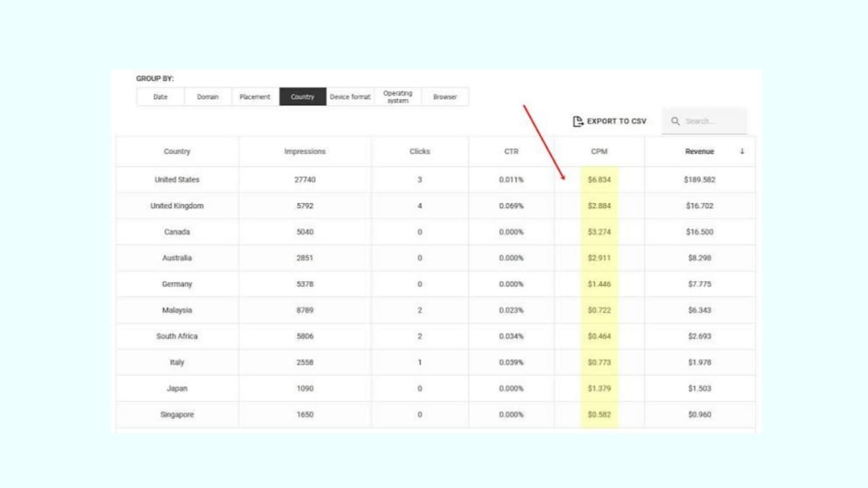The height and width of the screenshot is (488, 868).
Task: Sort the table by CTR column
Action: point(511,151)
